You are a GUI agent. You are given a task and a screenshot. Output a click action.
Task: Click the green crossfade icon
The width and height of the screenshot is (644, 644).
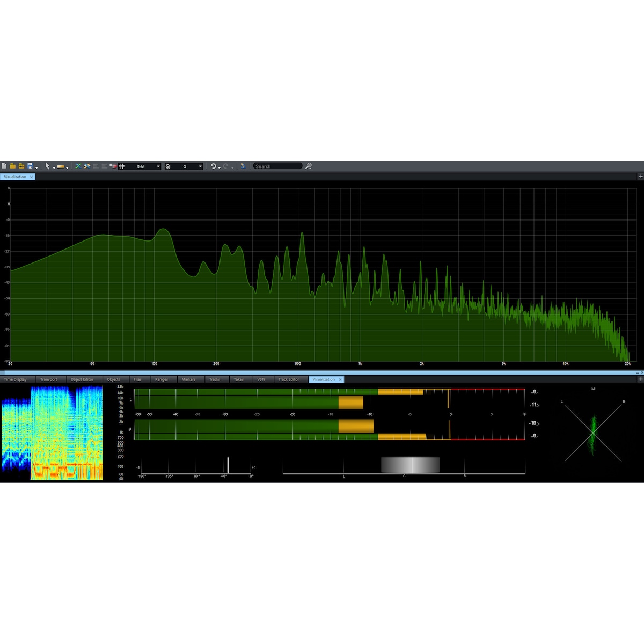click(x=78, y=166)
